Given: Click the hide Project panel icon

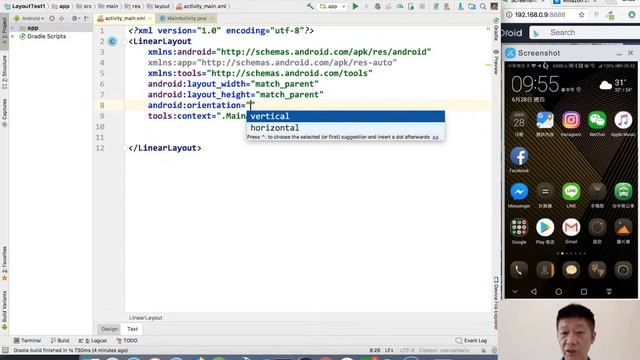Looking at the screenshot, I should click(x=87, y=18).
